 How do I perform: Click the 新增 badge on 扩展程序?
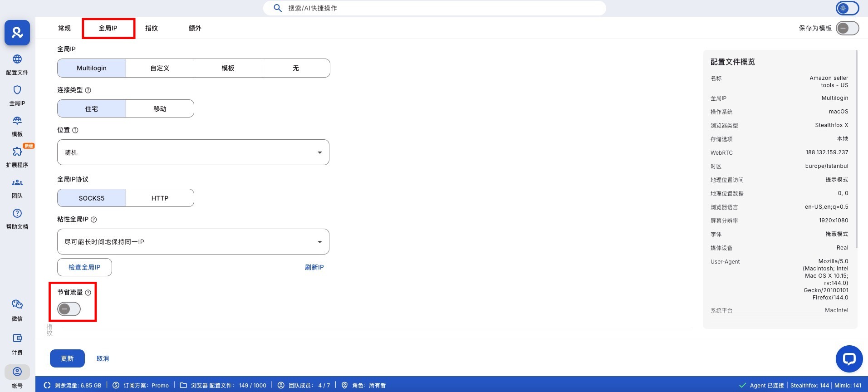[29, 146]
